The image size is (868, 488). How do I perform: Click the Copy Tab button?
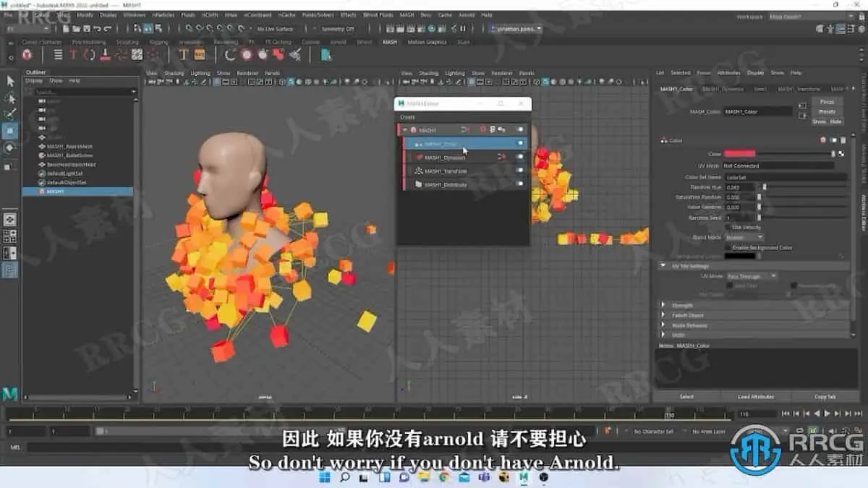825,396
